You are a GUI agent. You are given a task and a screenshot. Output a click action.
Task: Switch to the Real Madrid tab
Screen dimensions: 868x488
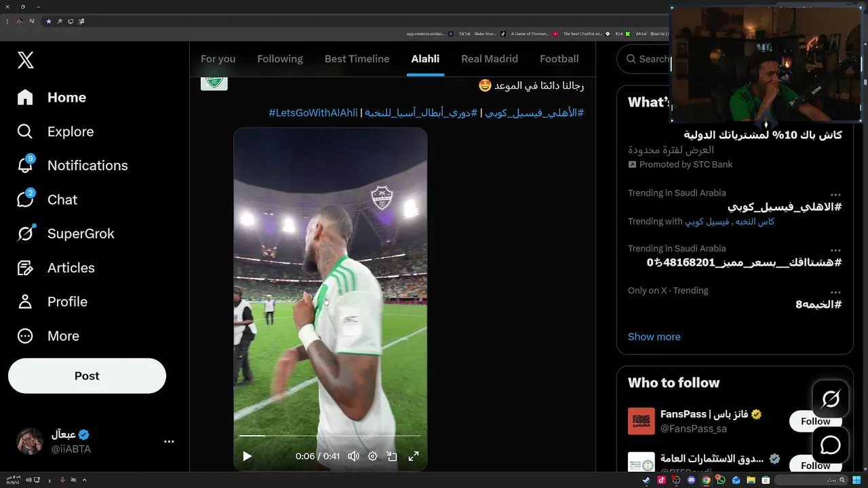click(490, 59)
